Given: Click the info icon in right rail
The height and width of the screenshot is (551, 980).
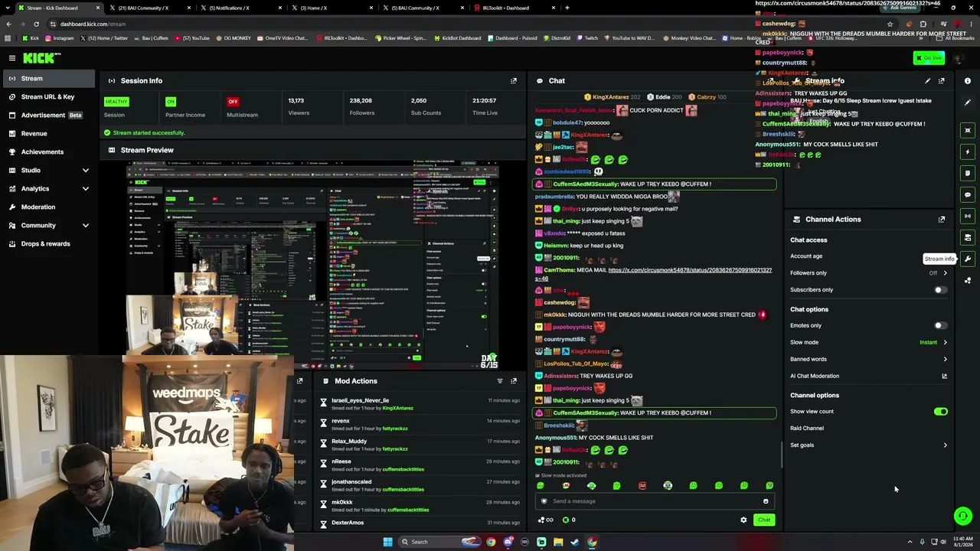Looking at the screenshot, I should 968,81.
